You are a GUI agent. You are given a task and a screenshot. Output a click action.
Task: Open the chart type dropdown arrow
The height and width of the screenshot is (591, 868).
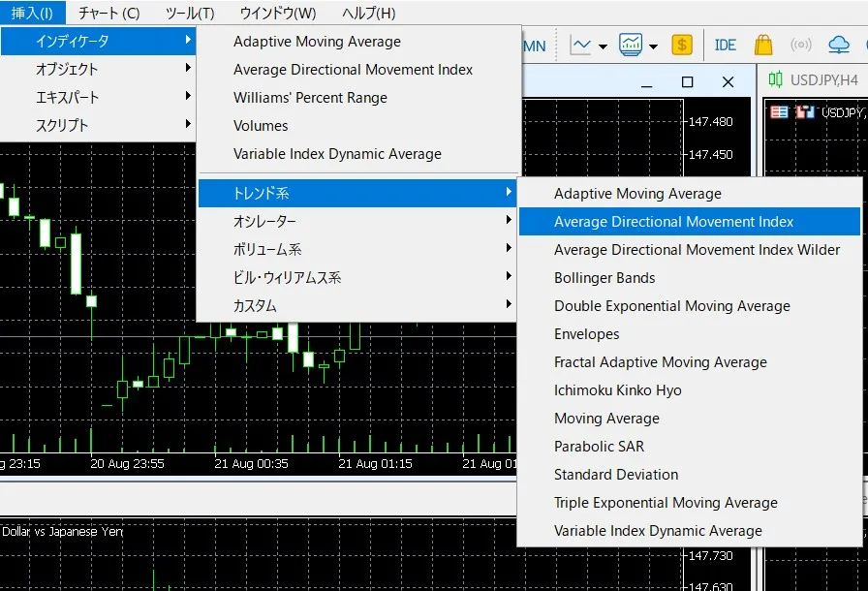[603, 47]
